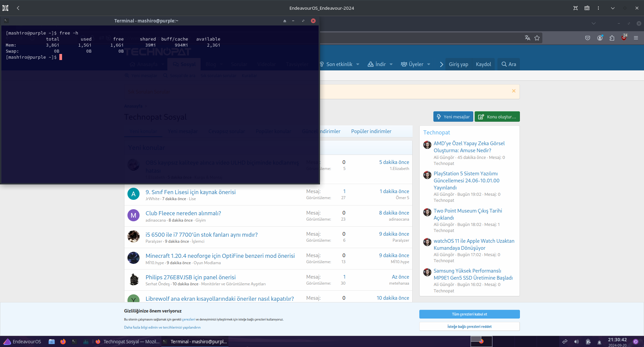Screen dimensions: 644x347
Task: Click the viewer app logo icon
Action: pyautogui.click(x=5, y=8)
